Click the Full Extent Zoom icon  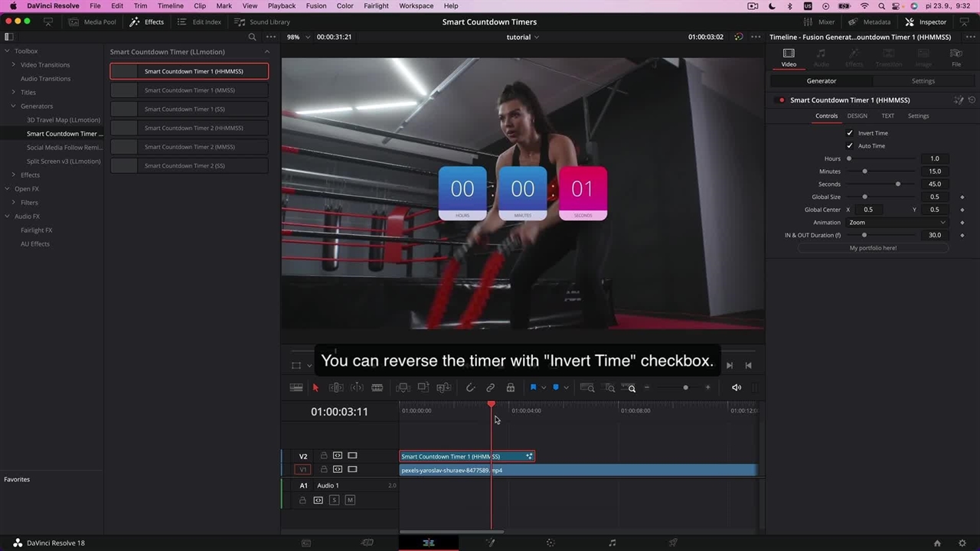pyautogui.click(x=587, y=388)
